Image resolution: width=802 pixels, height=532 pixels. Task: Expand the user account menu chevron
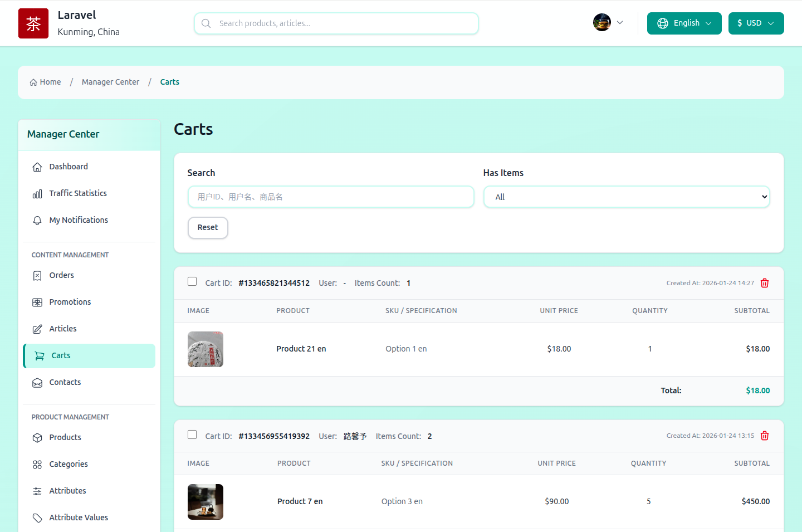click(x=620, y=23)
